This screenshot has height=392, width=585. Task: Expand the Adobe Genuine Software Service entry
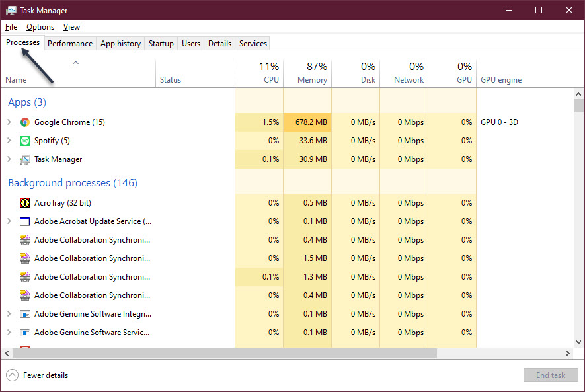[x=9, y=333]
